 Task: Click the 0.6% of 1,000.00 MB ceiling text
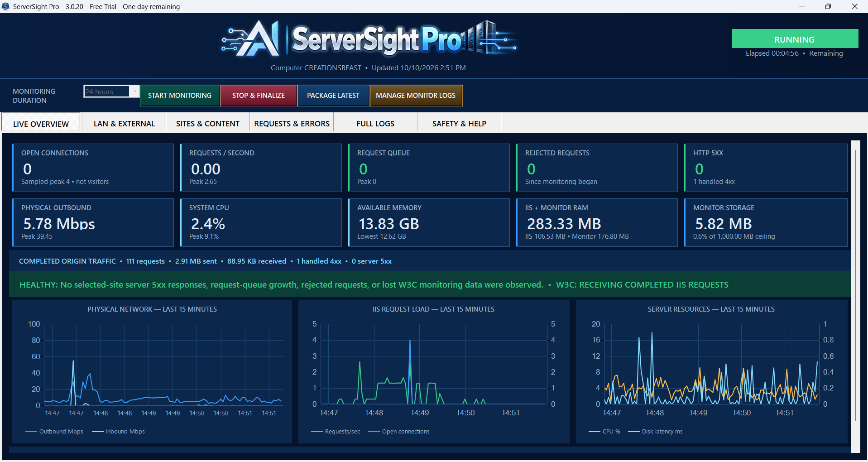click(x=734, y=236)
